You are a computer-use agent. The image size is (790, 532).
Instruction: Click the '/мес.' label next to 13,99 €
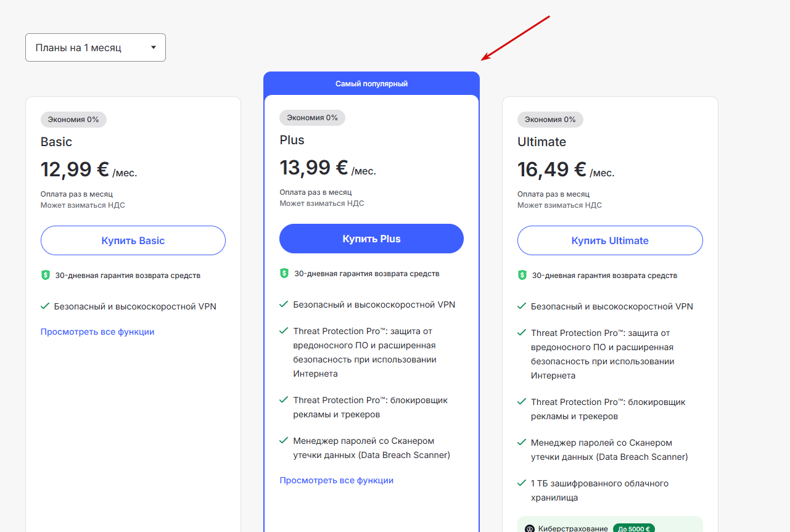[x=363, y=171]
